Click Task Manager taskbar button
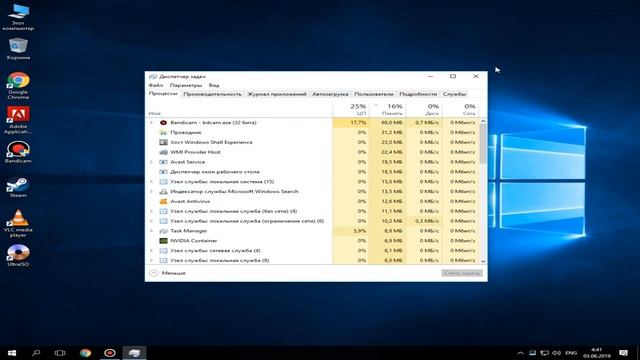This screenshot has height=360, width=640. tap(134, 353)
